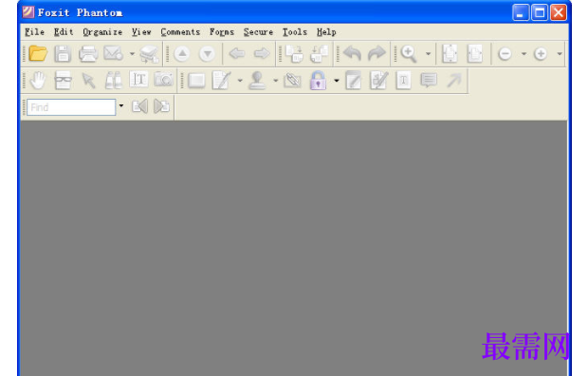Open the Email icon dropdown arrow

click(132, 54)
